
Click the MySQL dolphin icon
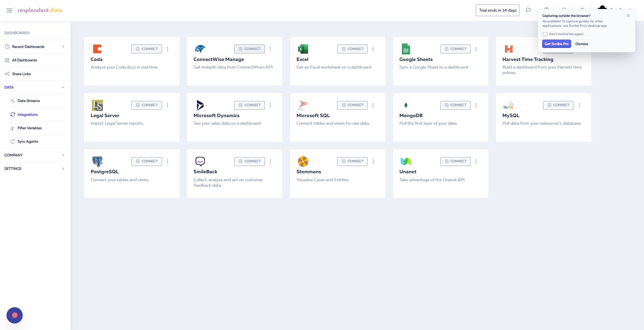pos(509,105)
